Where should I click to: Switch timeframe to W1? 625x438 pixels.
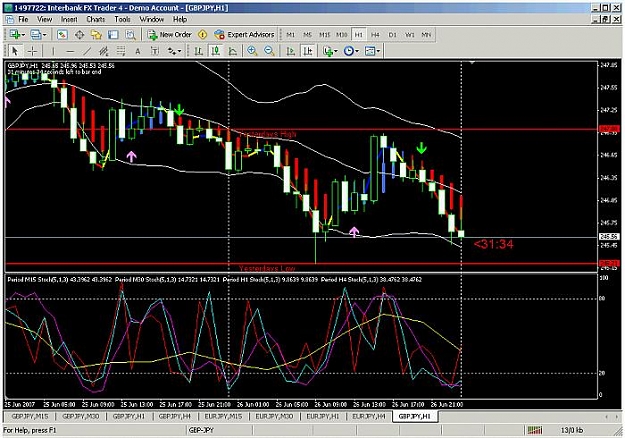coord(410,35)
